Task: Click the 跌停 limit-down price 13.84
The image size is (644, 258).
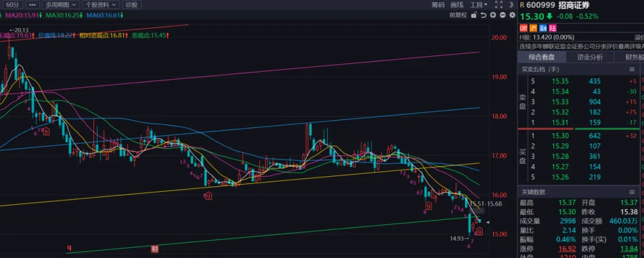Action: pos(628,248)
